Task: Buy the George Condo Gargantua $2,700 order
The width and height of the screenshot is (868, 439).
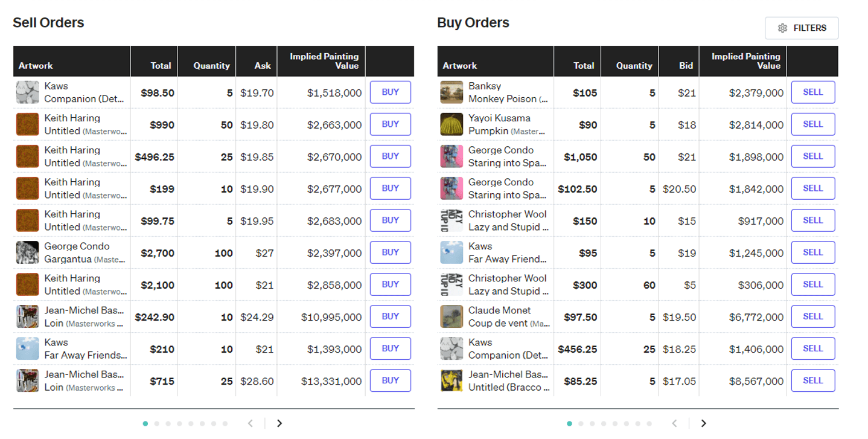Action: (390, 252)
